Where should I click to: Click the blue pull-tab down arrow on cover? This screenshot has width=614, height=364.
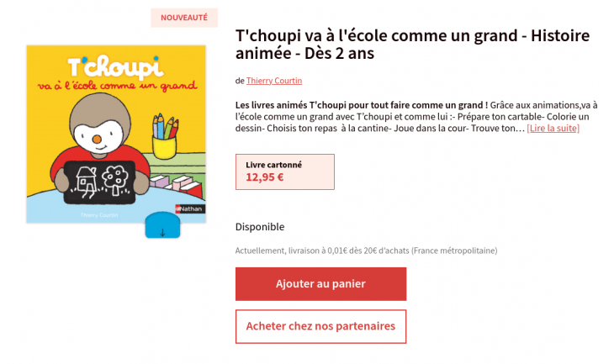[162, 226]
